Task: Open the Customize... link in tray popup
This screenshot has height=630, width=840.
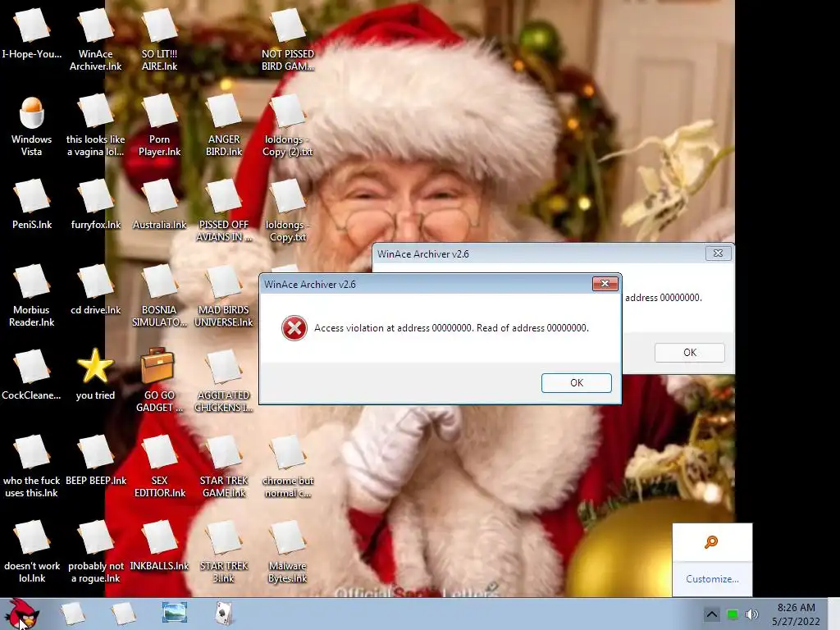Action: click(x=712, y=579)
